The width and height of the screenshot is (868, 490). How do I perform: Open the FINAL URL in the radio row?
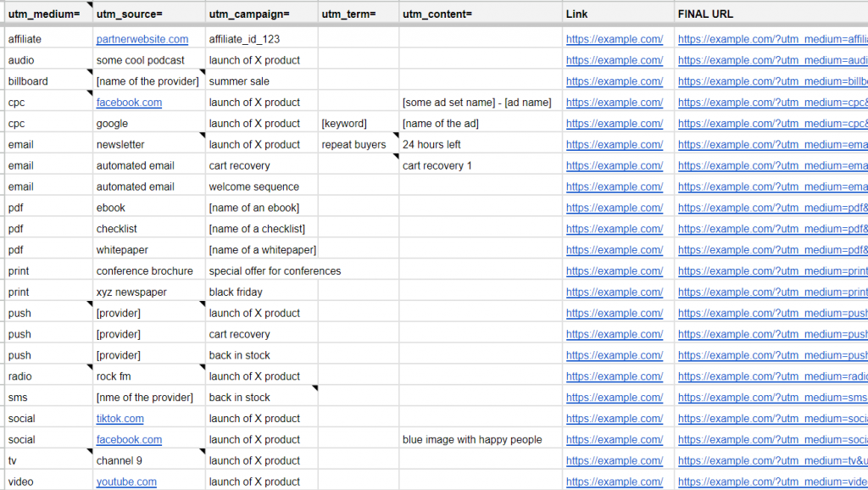coord(763,376)
